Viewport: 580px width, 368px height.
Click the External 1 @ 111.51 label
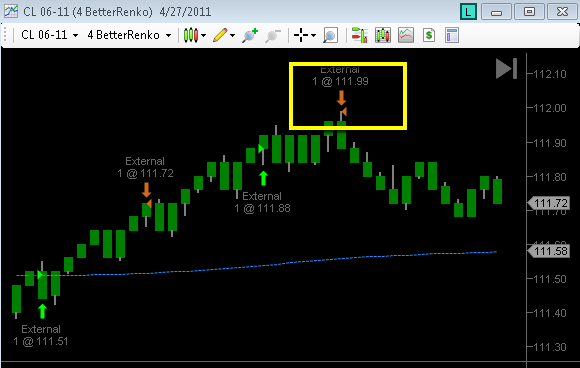click(x=41, y=335)
